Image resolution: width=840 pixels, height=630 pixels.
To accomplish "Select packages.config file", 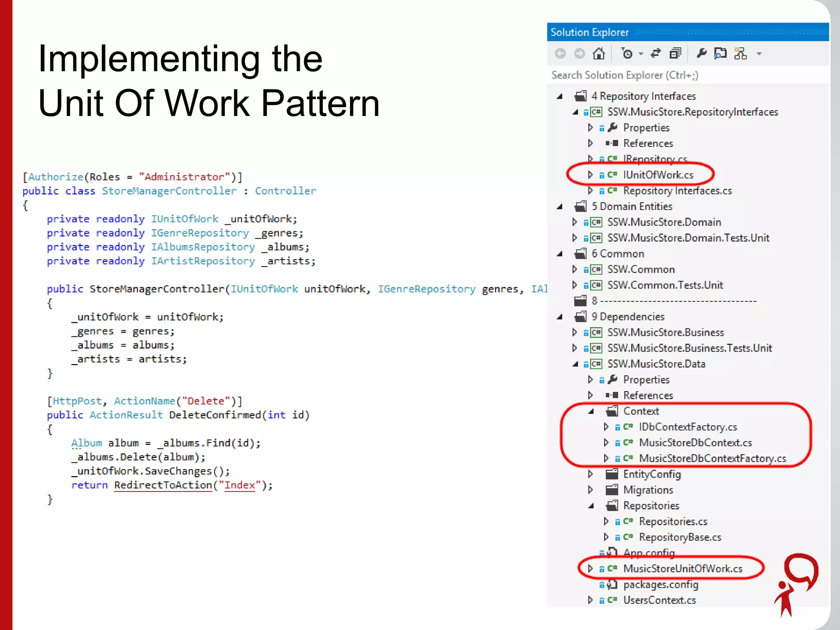I will pyautogui.click(x=660, y=584).
